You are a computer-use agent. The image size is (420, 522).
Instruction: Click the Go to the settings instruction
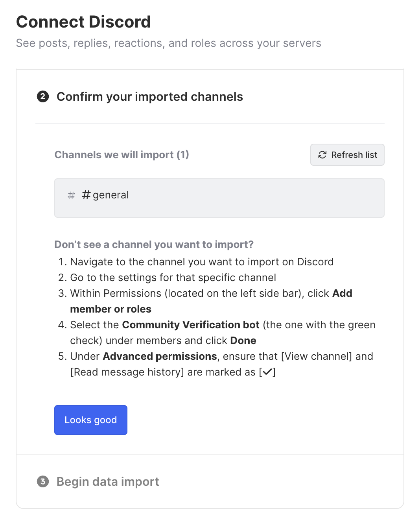click(173, 278)
